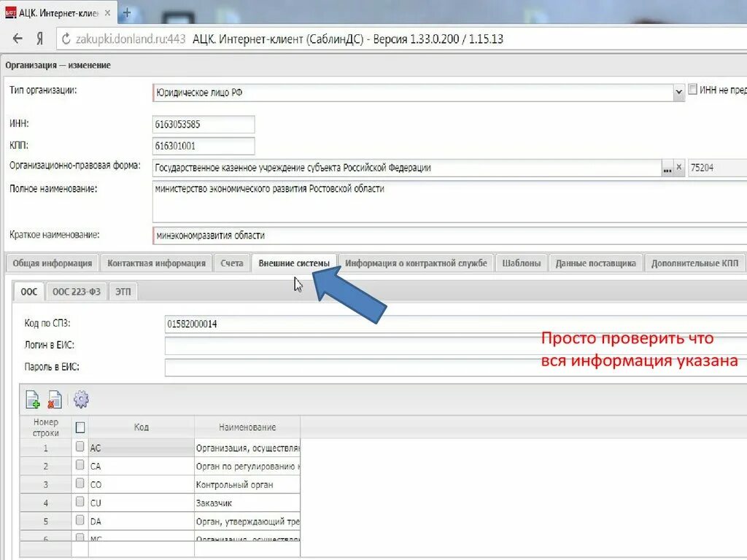Select the ООС sub-tab

[x=28, y=292]
